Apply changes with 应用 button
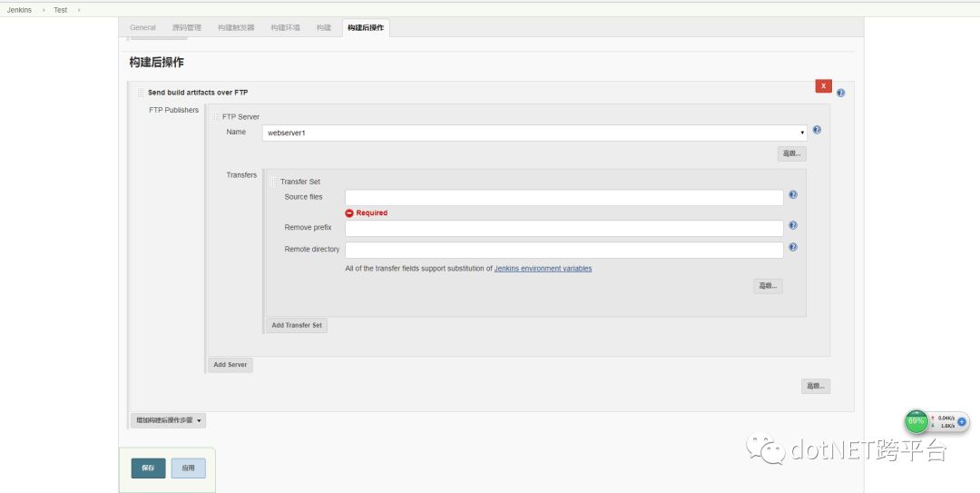The width and height of the screenshot is (980, 493). [188, 468]
